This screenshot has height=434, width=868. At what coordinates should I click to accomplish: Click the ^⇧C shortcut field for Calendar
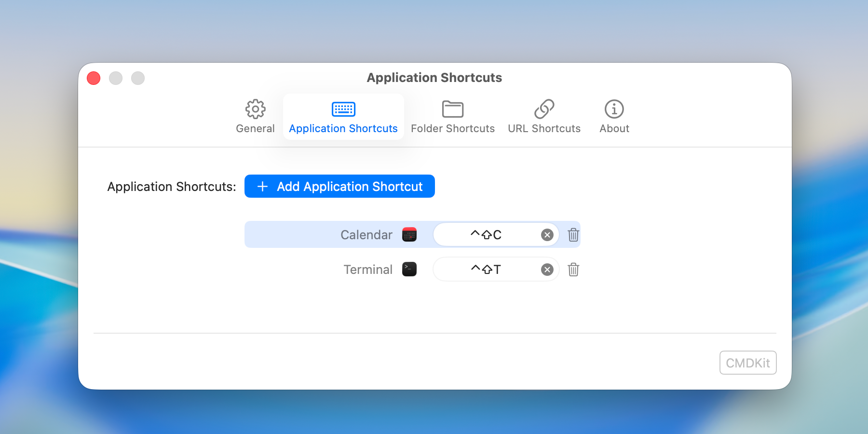coord(486,235)
